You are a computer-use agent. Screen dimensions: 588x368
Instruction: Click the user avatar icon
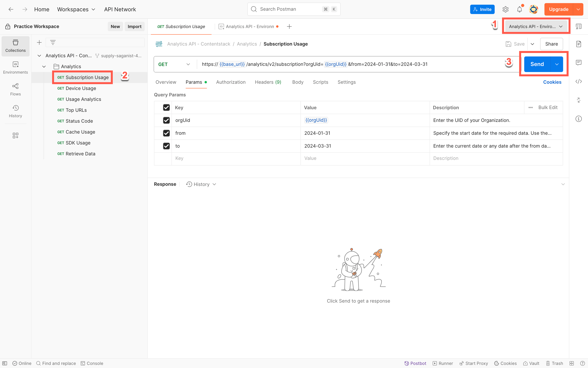533,9
